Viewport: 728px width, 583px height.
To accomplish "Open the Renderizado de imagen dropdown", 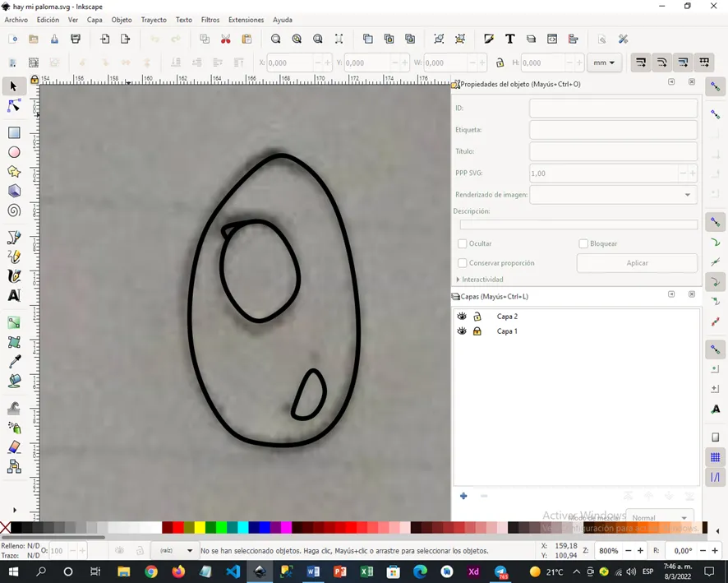I will pyautogui.click(x=613, y=195).
